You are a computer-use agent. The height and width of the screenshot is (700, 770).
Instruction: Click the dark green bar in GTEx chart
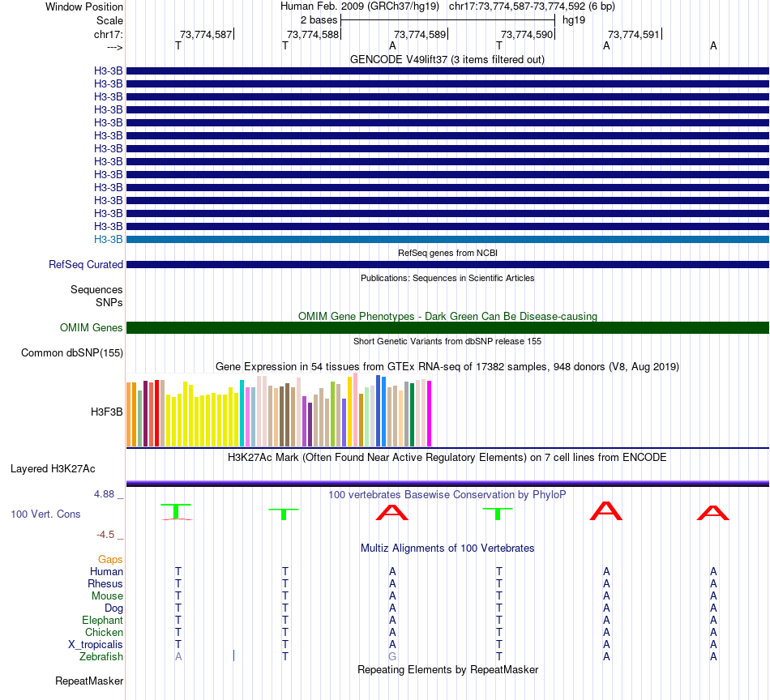[x=412, y=415]
